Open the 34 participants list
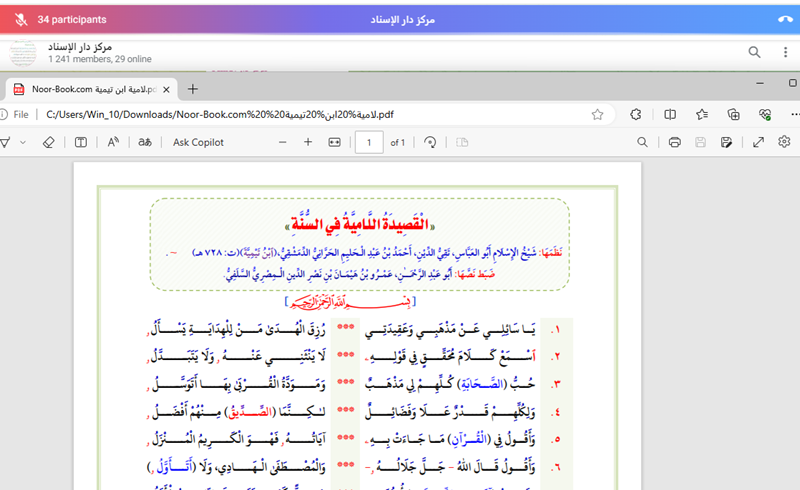 71,19
